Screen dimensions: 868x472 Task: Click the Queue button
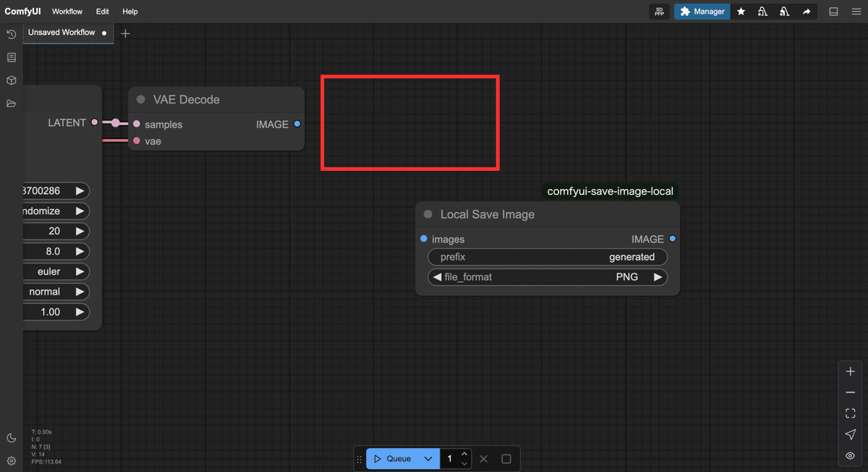pos(393,459)
